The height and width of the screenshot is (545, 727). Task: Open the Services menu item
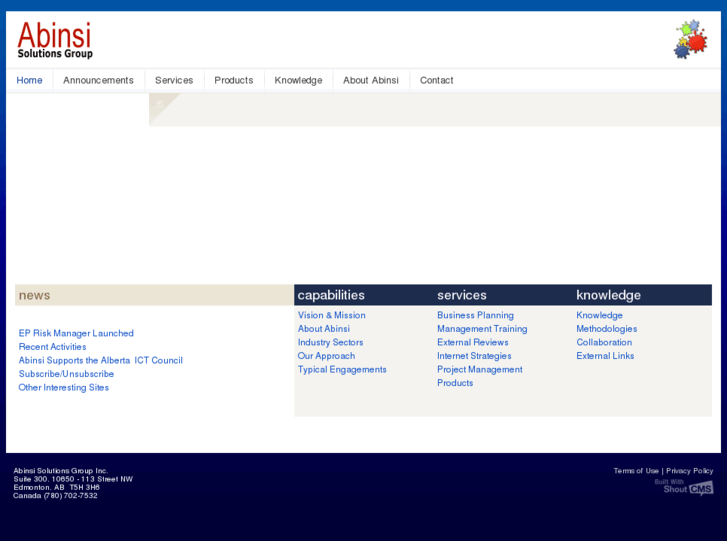tap(174, 80)
